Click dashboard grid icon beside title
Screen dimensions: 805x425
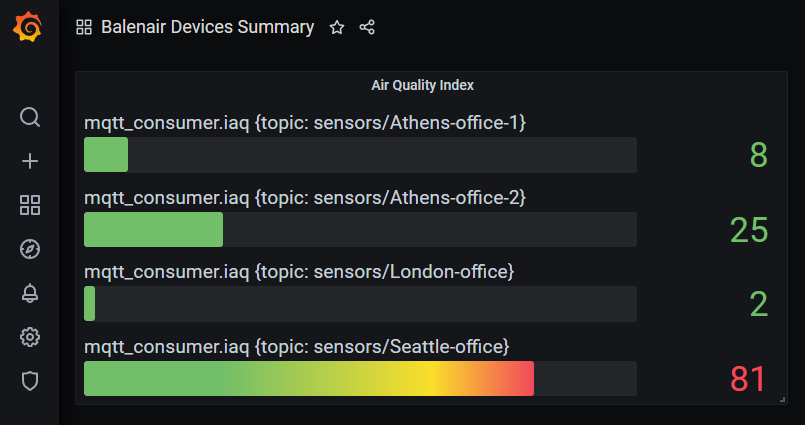pyautogui.click(x=84, y=27)
